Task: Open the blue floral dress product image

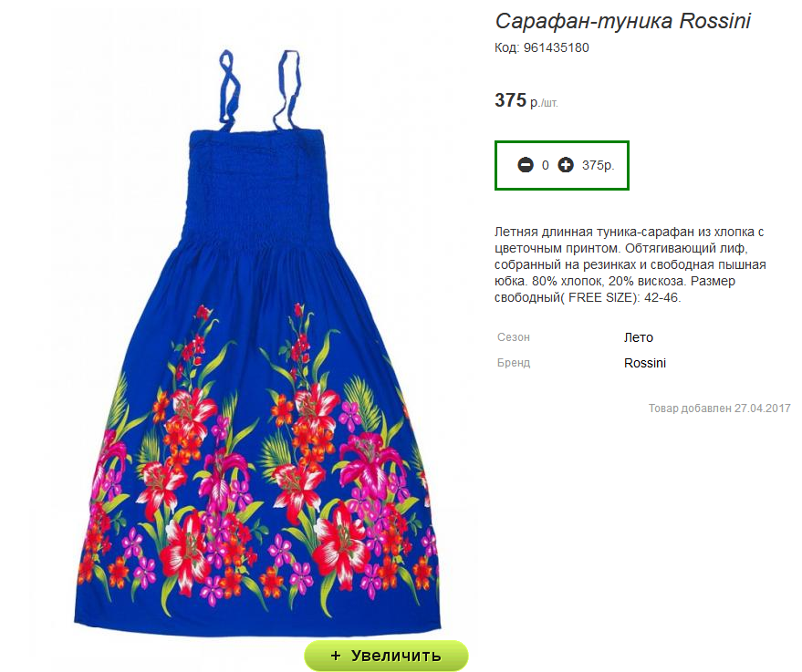Action: 259,344
